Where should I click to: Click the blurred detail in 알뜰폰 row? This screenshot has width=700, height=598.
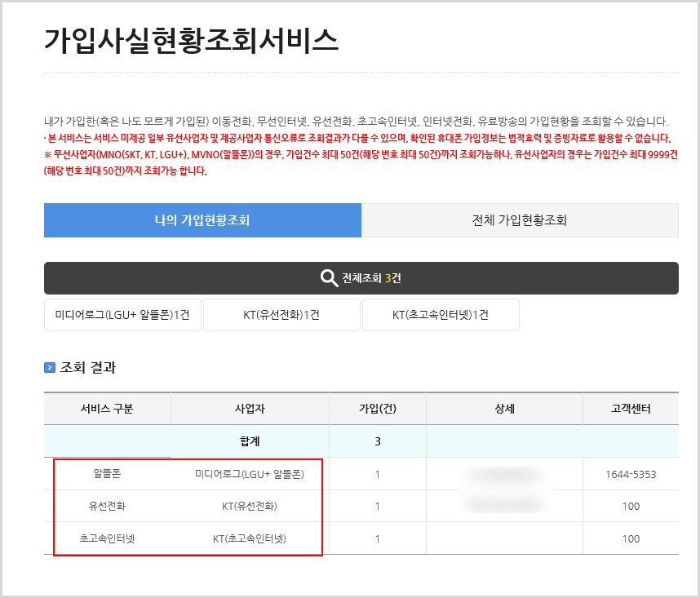click(x=504, y=475)
